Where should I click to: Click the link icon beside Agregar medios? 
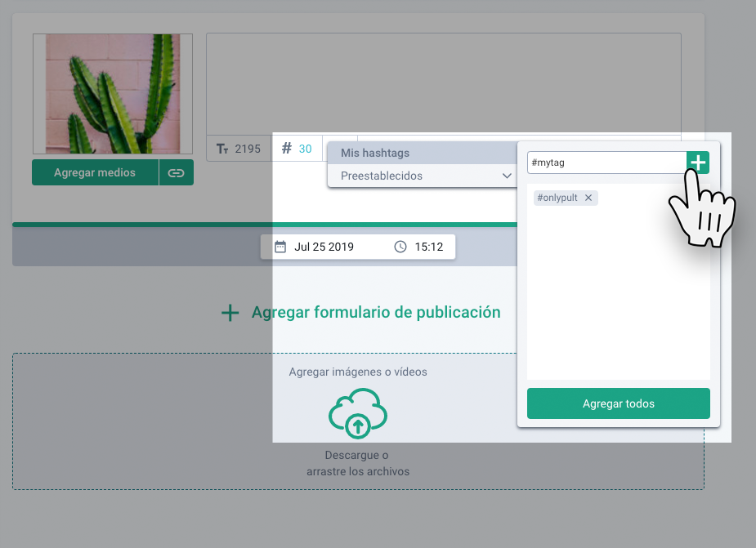176,173
